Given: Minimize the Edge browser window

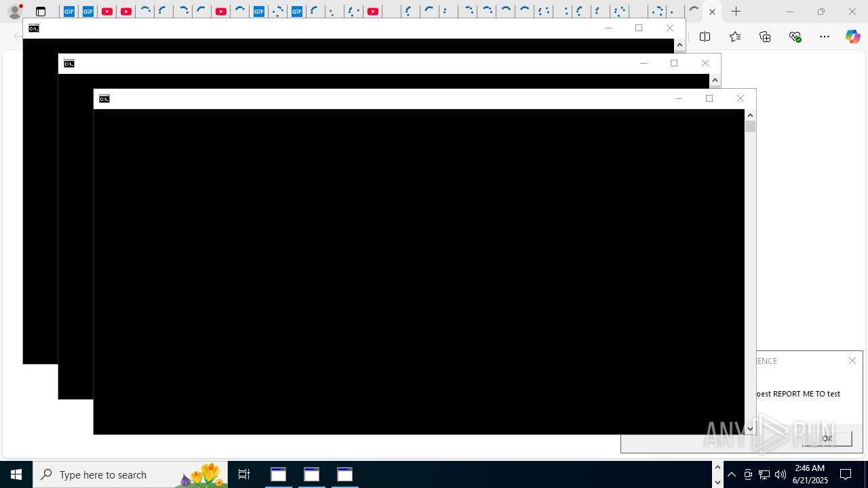Looking at the screenshot, I should [x=789, y=12].
